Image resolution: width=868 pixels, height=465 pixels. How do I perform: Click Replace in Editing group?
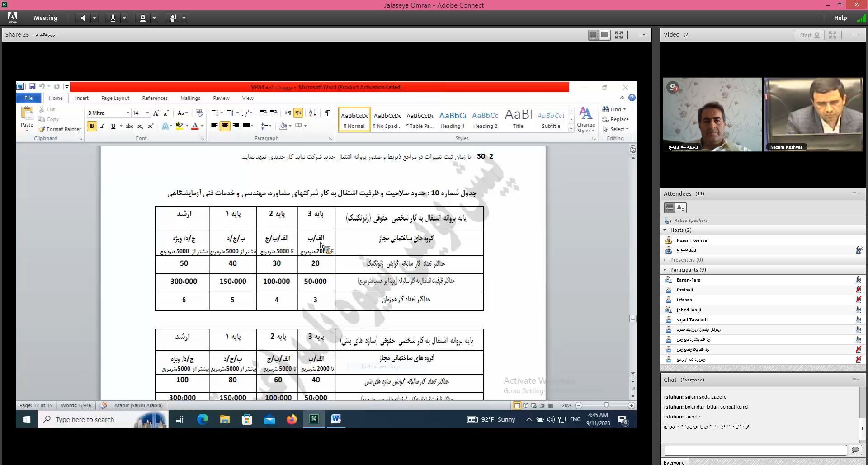615,119
